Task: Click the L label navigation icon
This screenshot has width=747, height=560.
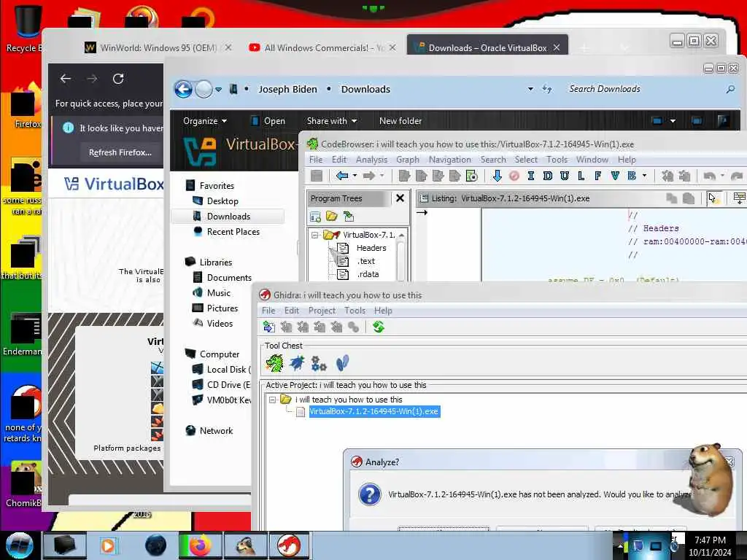Action: coord(581,176)
